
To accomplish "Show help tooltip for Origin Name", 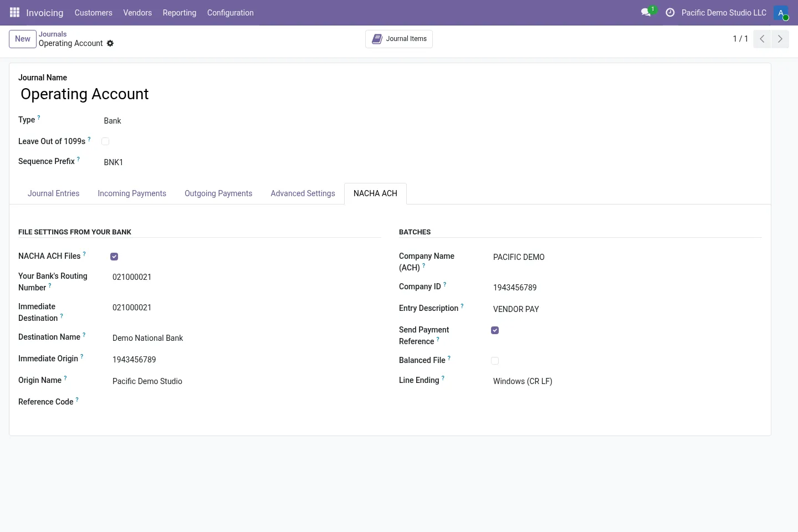I will [x=65, y=378].
